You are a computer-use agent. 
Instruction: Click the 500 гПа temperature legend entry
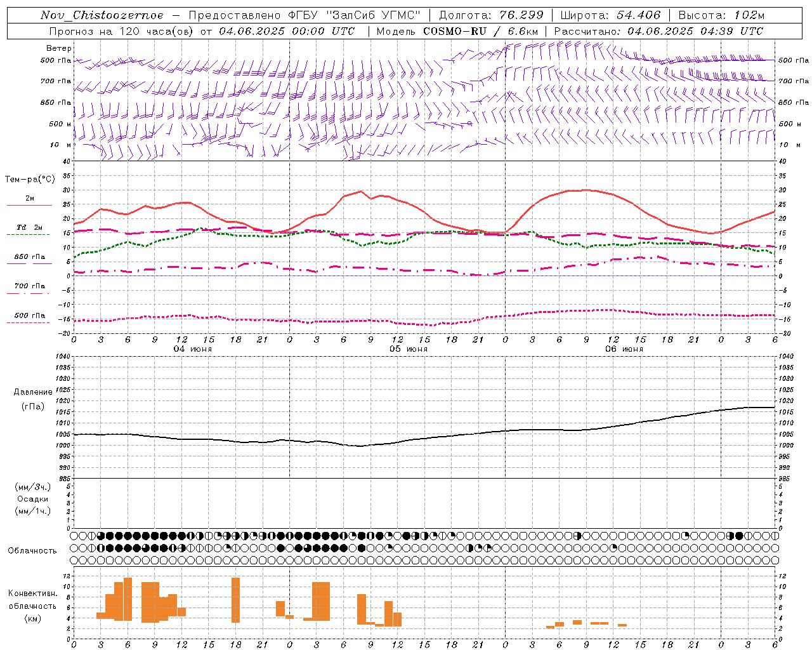[x=30, y=315]
